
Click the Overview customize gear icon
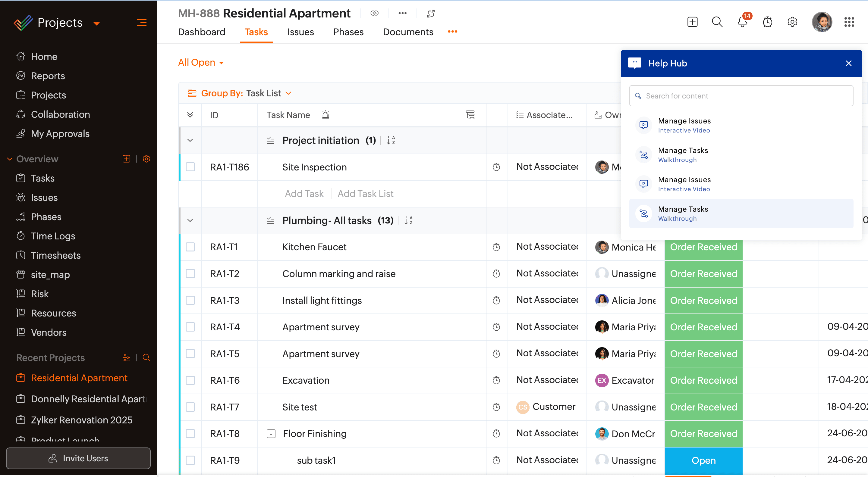146,159
